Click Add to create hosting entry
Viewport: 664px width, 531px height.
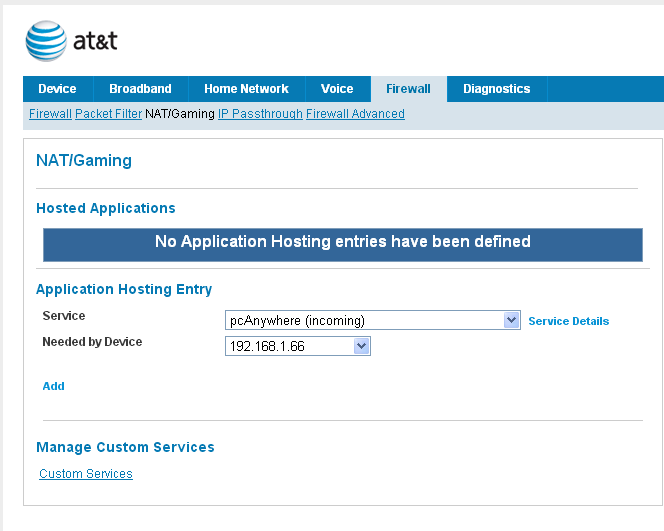[53, 386]
